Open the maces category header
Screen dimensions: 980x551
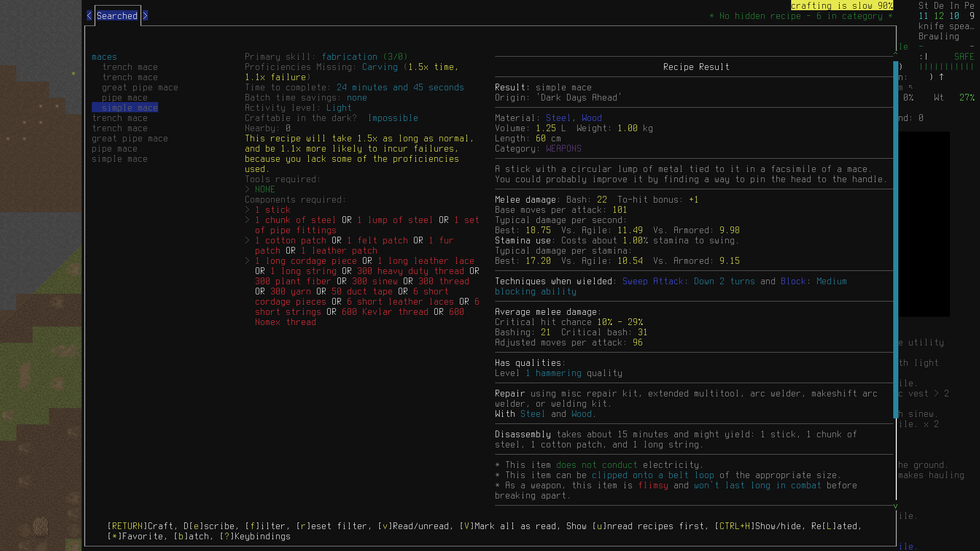tap(104, 57)
